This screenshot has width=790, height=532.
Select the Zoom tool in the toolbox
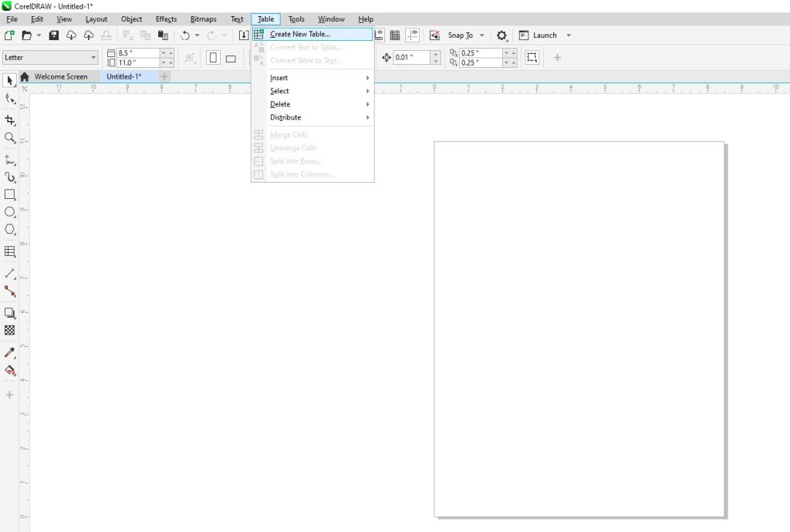click(10, 139)
